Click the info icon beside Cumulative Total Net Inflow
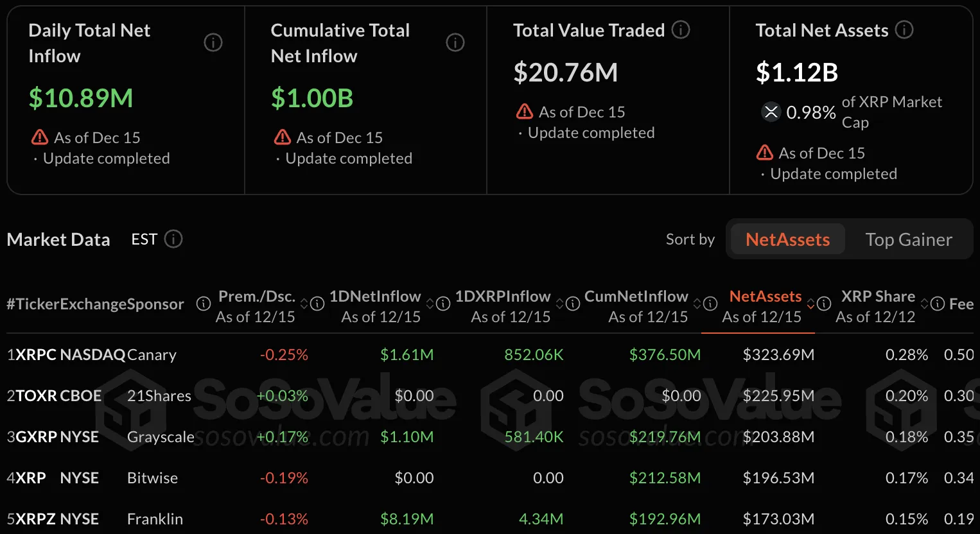 coord(455,42)
